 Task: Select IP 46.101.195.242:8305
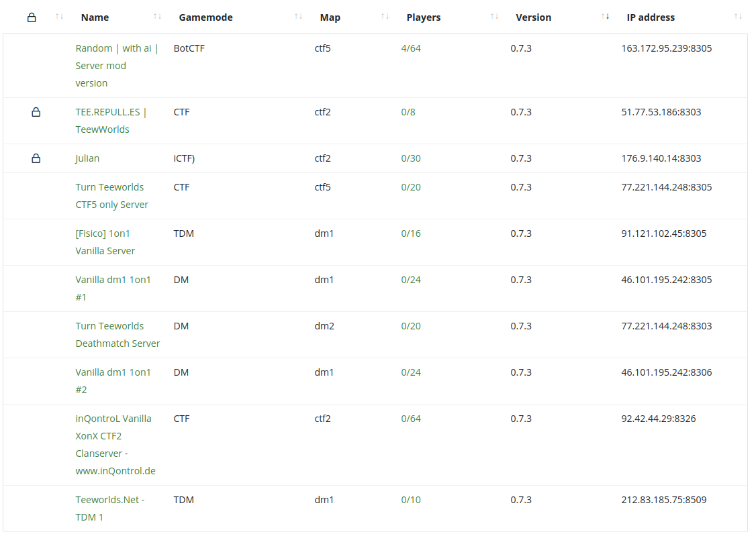tap(666, 280)
